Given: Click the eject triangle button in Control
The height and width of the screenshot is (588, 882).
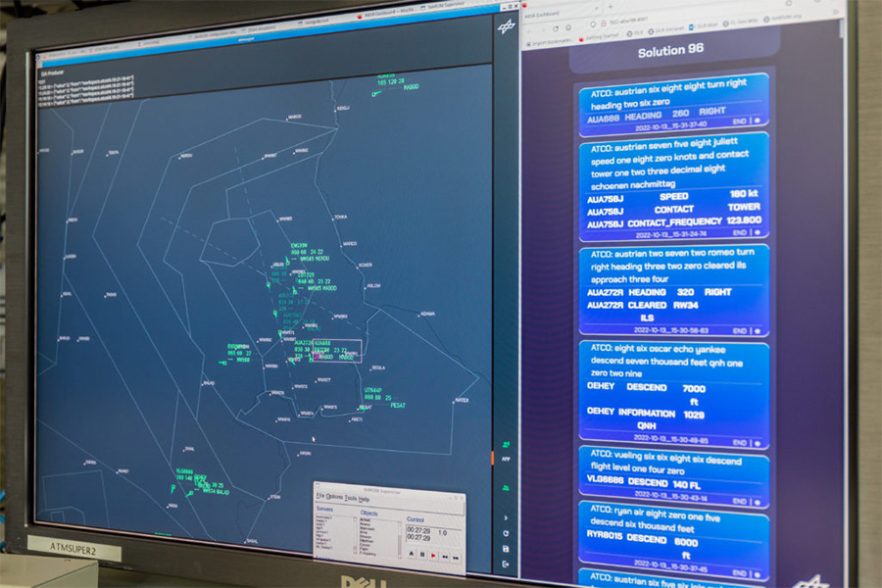Looking at the screenshot, I should 412,555.
